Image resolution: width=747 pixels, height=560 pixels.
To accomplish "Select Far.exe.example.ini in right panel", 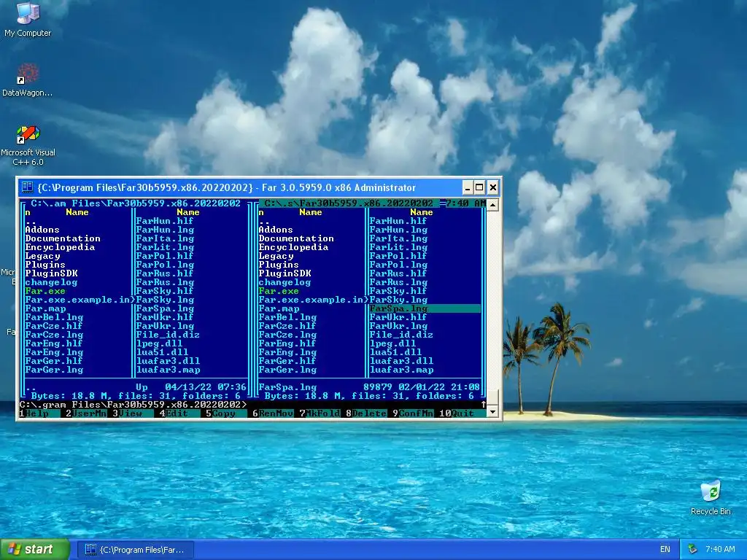I will (x=314, y=300).
